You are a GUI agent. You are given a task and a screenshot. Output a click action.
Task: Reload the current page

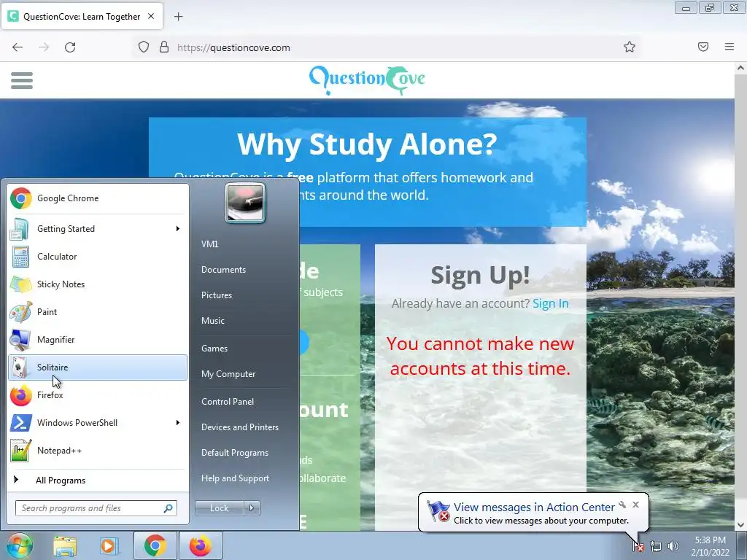[x=70, y=47]
